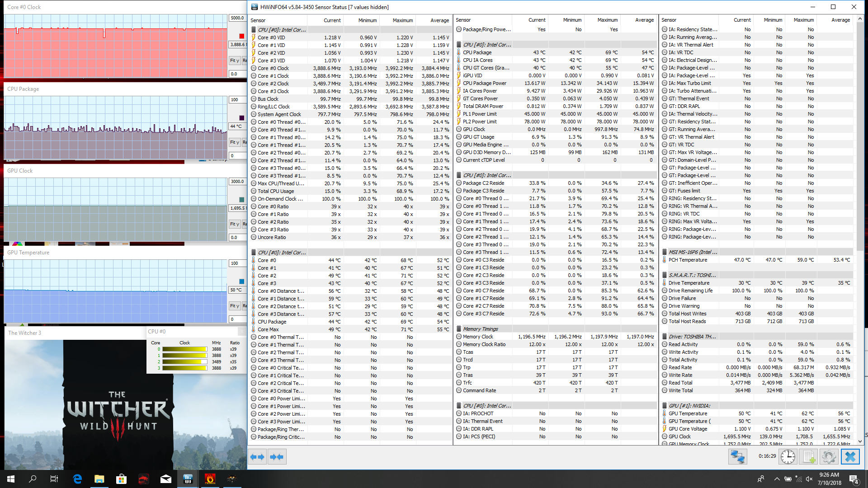Viewport: 868px width, 488px height.
Task: Open Task View on the taskbar
Action: tap(54, 479)
